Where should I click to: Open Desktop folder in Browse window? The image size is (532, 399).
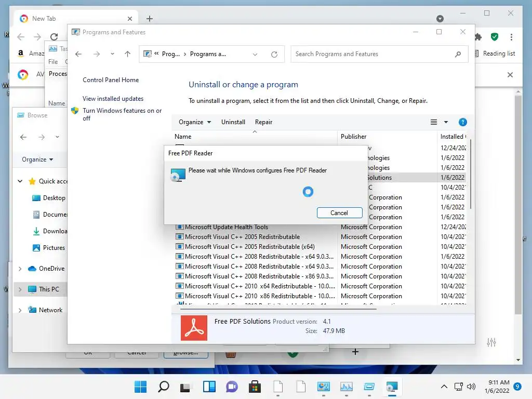click(49, 198)
